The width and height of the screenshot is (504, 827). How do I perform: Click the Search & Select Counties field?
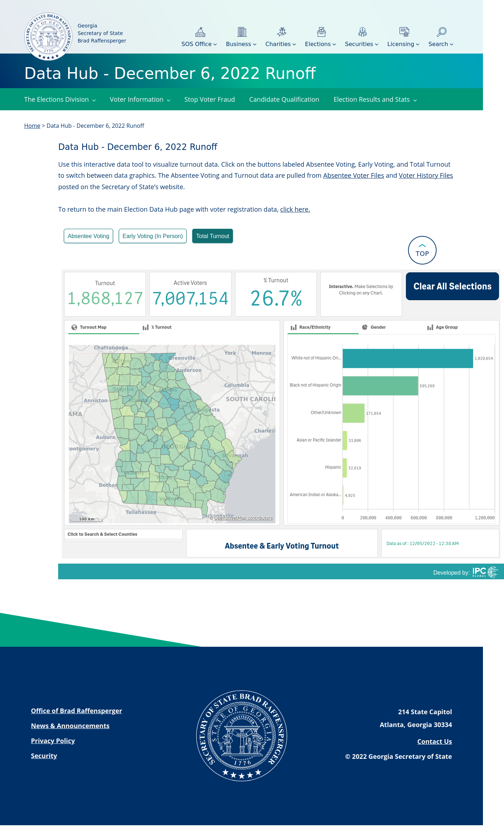tap(123, 534)
